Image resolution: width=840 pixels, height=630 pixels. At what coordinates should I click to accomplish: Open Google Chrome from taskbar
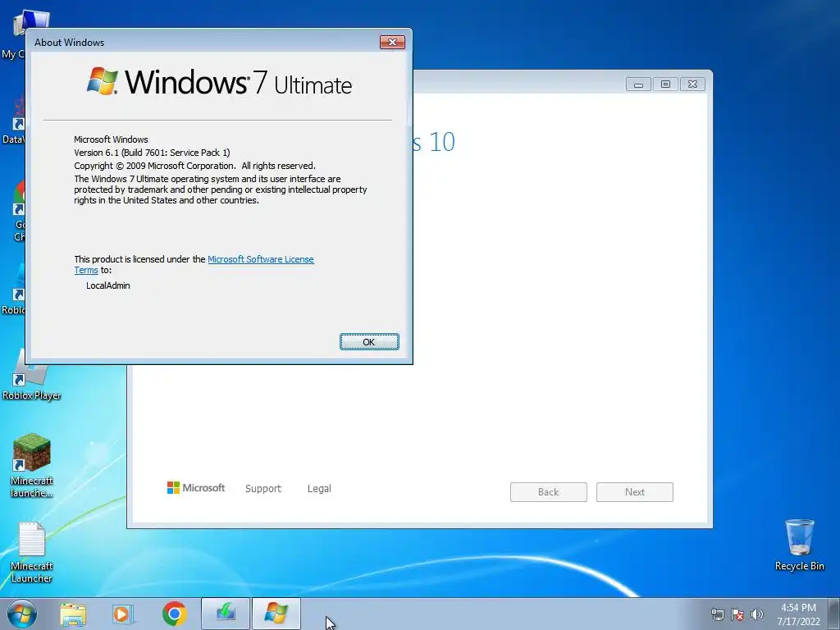(x=175, y=614)
